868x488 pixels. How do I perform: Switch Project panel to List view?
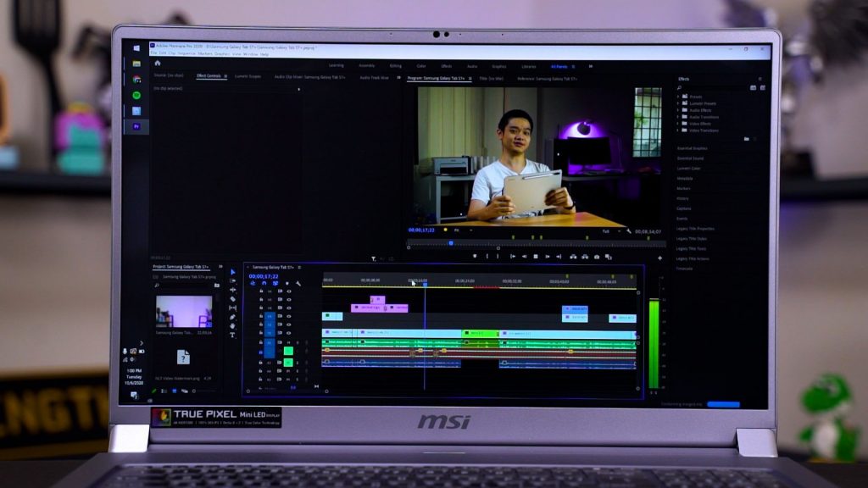point(164,391)
